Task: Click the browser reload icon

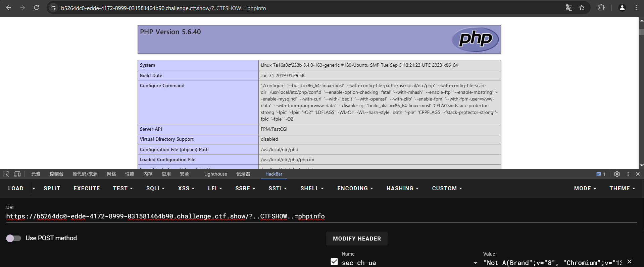Action: pyautogui.click(x=36, y=8)
